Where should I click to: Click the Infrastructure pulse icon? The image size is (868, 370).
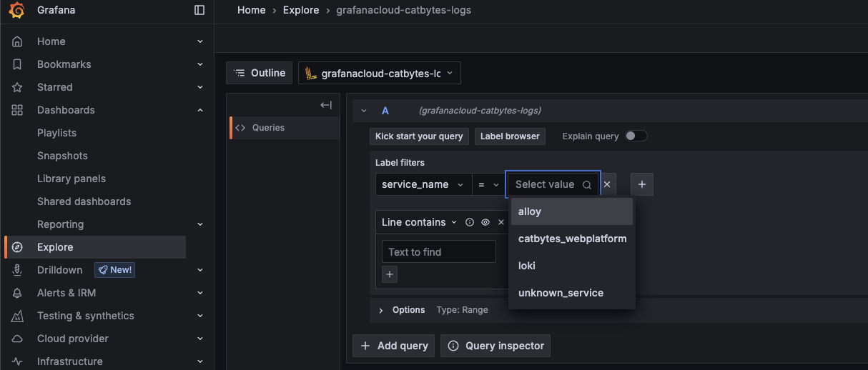(17, 361)
